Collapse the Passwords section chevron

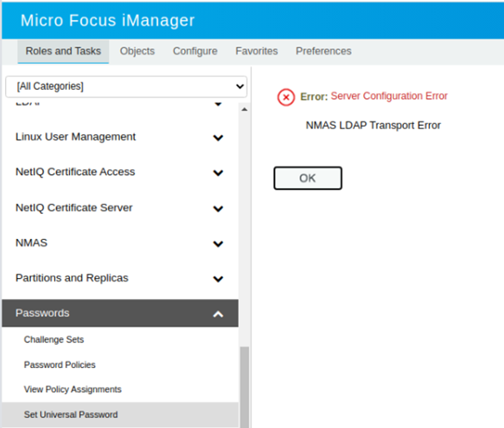(x=218, y=314)
